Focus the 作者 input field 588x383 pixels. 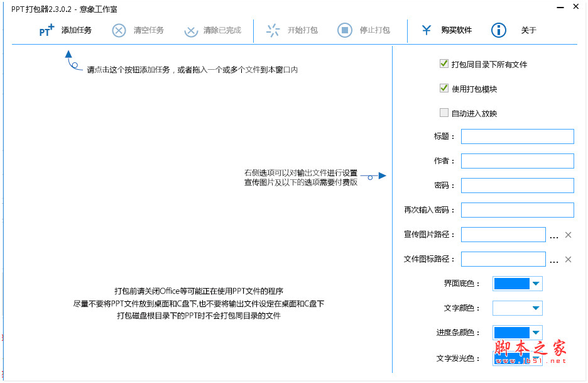[518, 161]
